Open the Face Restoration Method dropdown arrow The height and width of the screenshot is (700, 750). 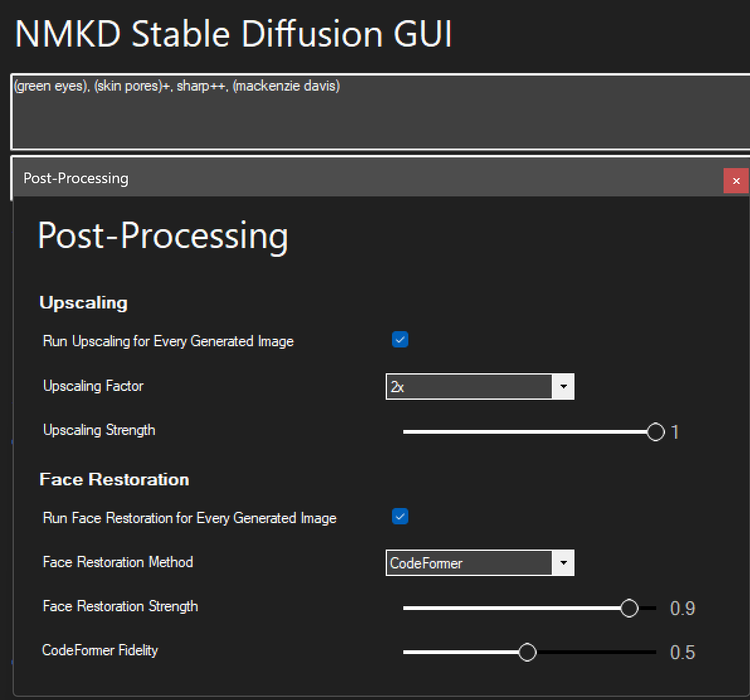(563, 563)
